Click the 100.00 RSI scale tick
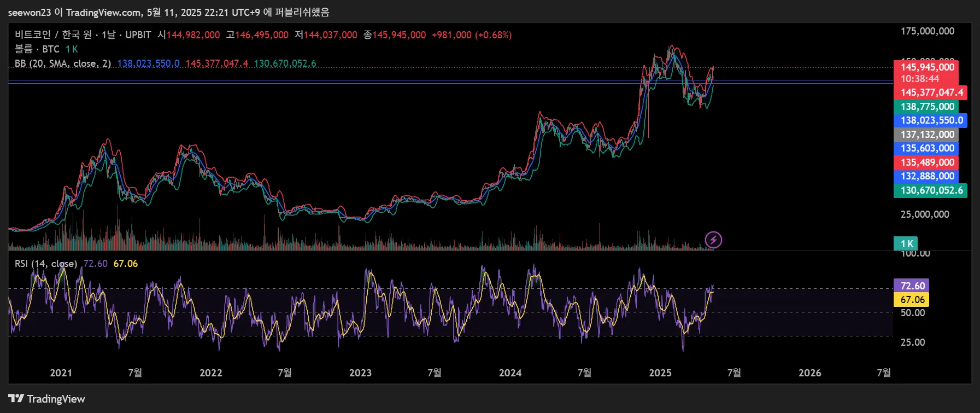 pyautogui.click(x=916, y=254)
